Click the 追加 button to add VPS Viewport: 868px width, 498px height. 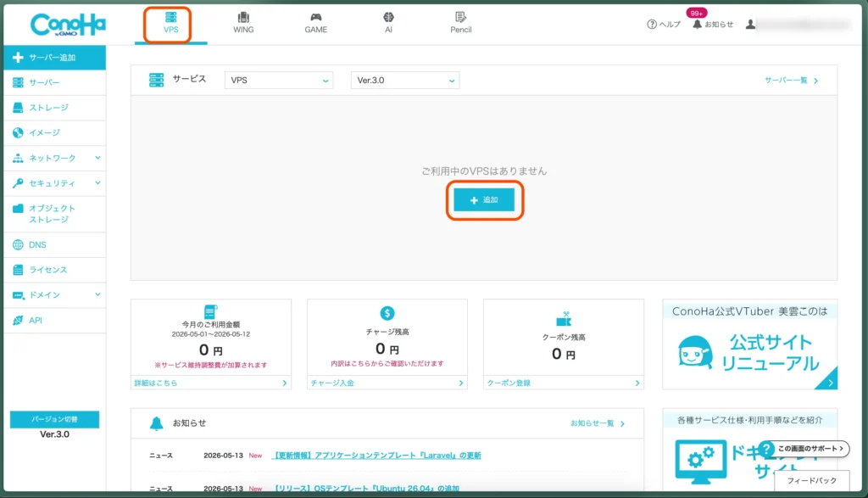tap(484, 200)
